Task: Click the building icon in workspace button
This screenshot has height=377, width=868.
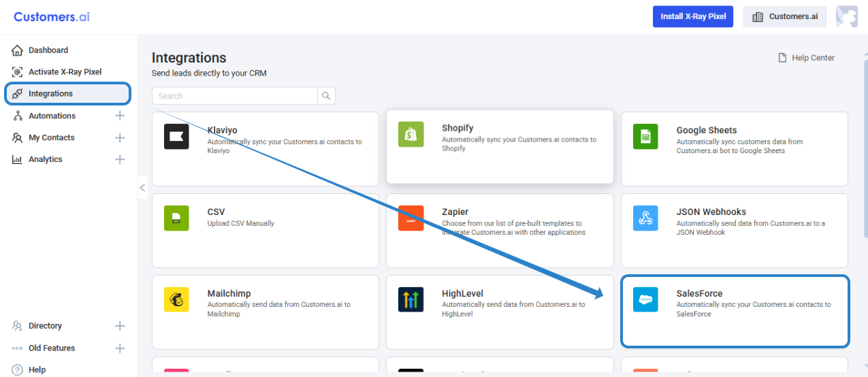Action: tap(757, 17)
